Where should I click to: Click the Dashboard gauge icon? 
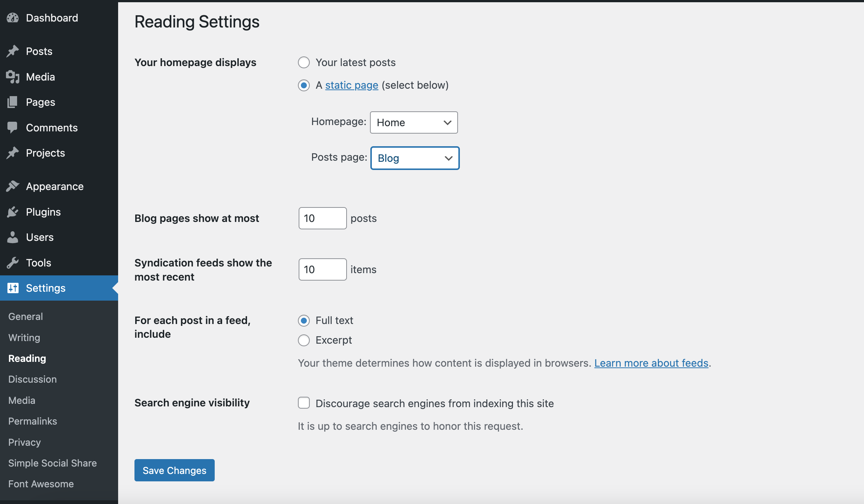pos(13,18)
